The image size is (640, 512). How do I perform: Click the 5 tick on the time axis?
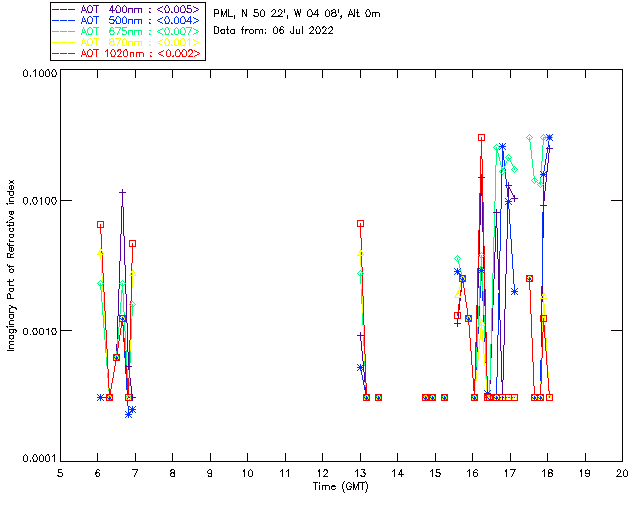tap(60, 473)
